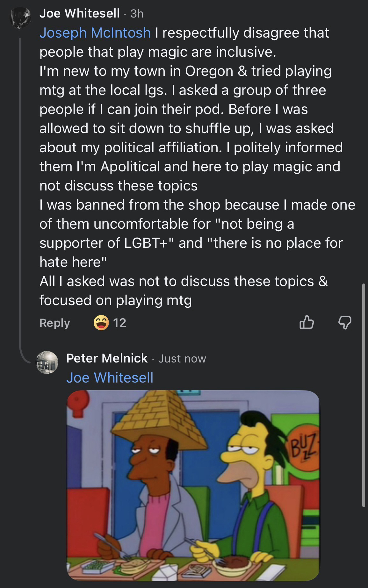
Task: Open the Joe Whitesell mention in Peter's reply
Action: [x=110, y=378]
